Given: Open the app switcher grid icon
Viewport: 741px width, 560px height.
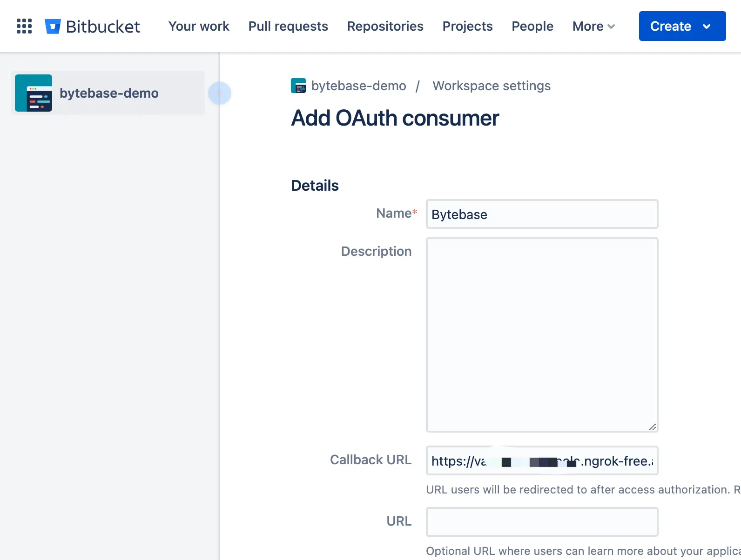Looking at the screenshot, I should click(x=24, y=26).
